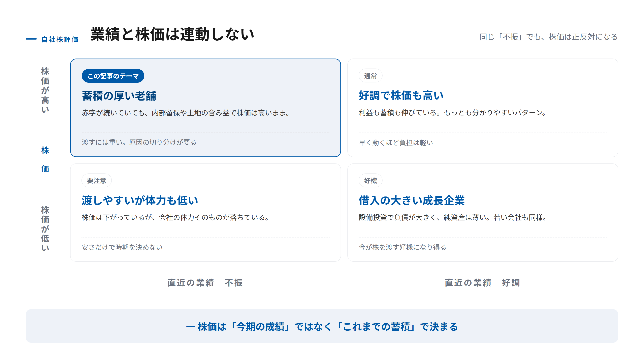Click footnote 「早く動くほど負担は軽い」
This screenshot has width=644, height=362.
[396, 143]
